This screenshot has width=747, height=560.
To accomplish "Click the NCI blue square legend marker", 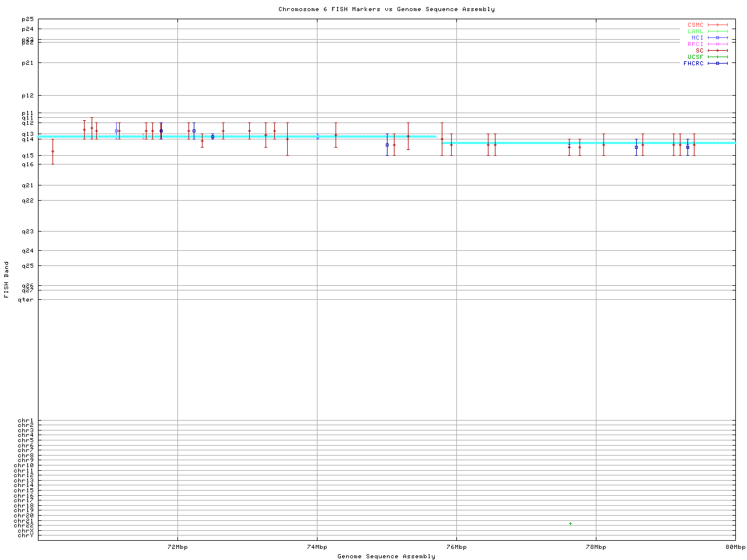I will [717, 38].
